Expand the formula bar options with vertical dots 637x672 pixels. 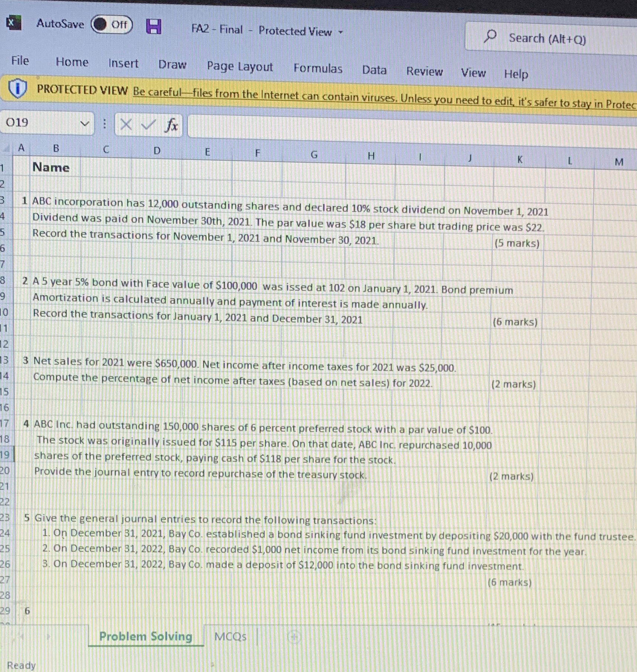[x=104, y=124]
